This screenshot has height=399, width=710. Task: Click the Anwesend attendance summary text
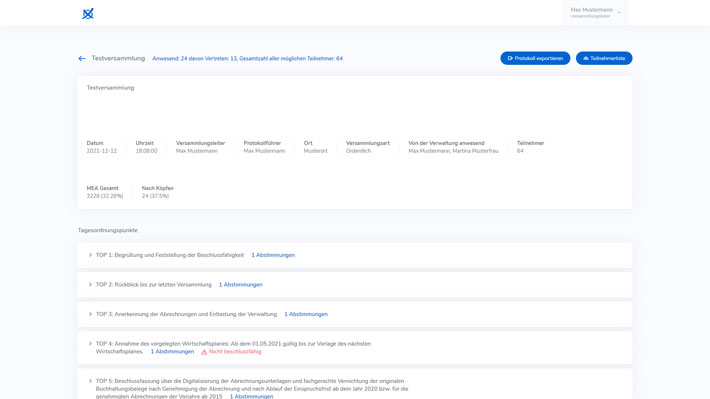(247, 58)
